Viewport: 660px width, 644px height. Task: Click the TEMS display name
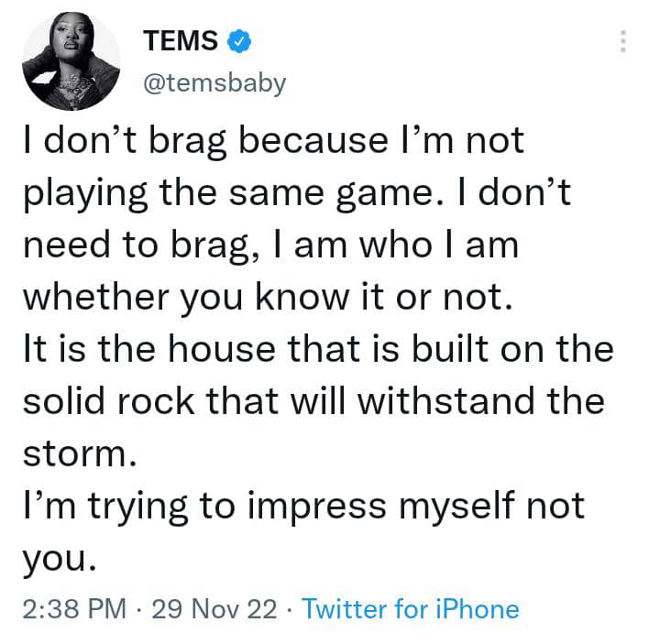pyautogui.click(x=181, y=41)
